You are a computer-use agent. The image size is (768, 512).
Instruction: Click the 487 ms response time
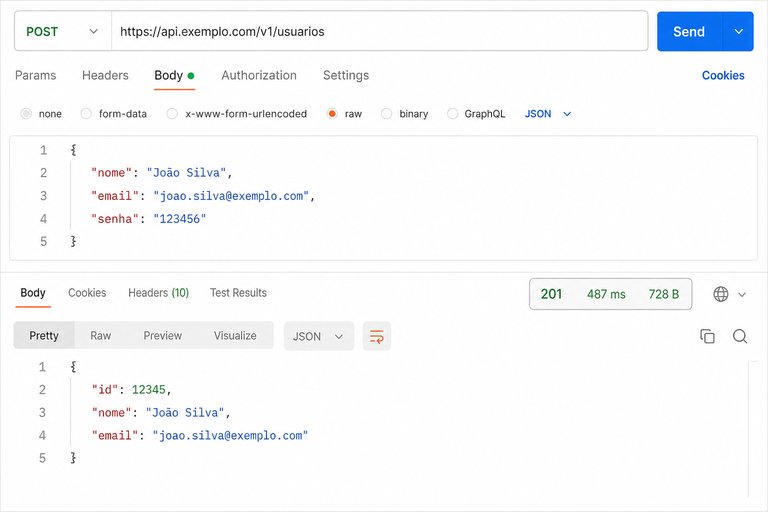click(x=606, y=294)
